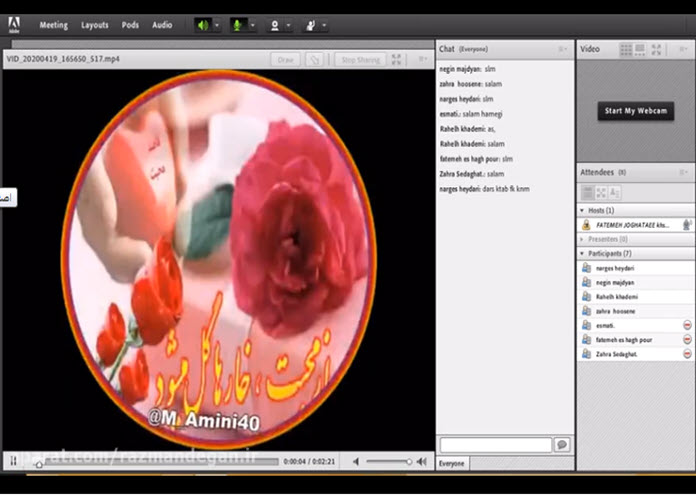
Task: Select the attendees breakout view icon
Action: pyautogui.click(x=601, y=193)
